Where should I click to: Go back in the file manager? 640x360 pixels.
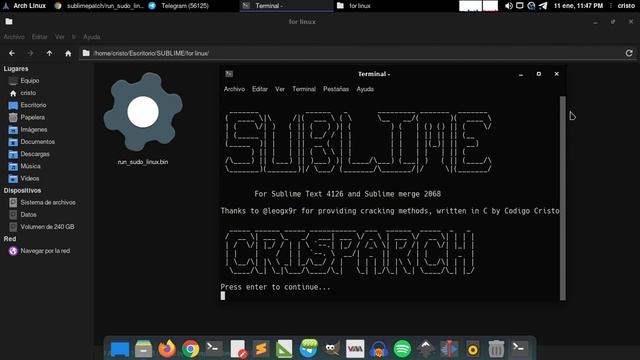pos(12,53)
